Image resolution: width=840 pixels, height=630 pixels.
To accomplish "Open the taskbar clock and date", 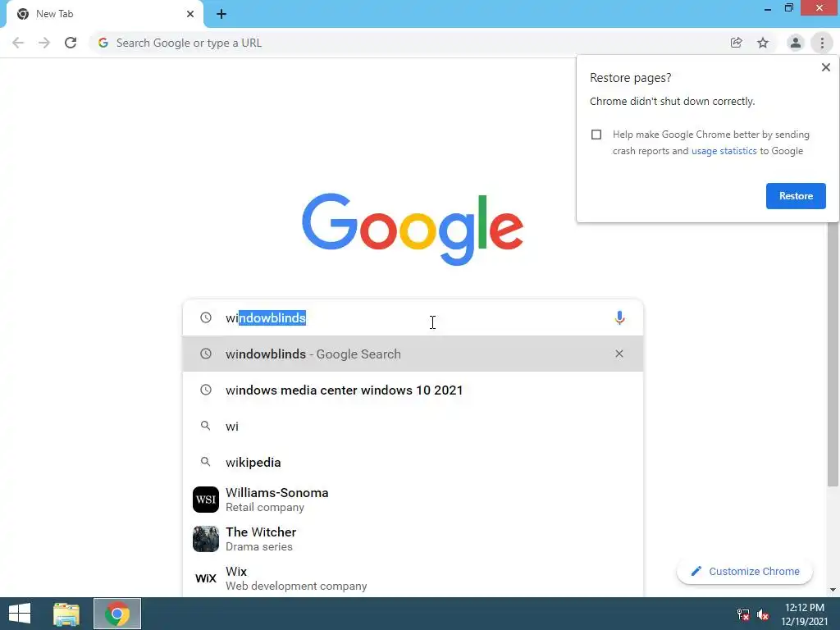I will pyautogui.click(x=804, y=614).
